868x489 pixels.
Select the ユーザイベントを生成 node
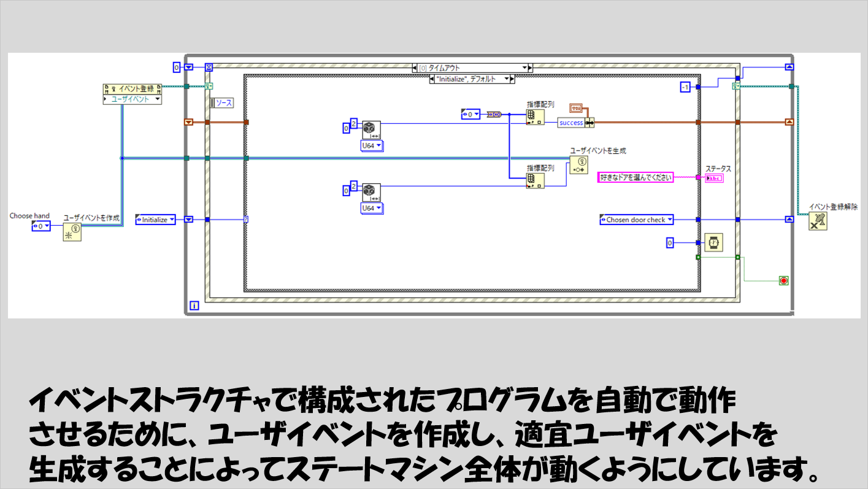(x=578, y=164)
